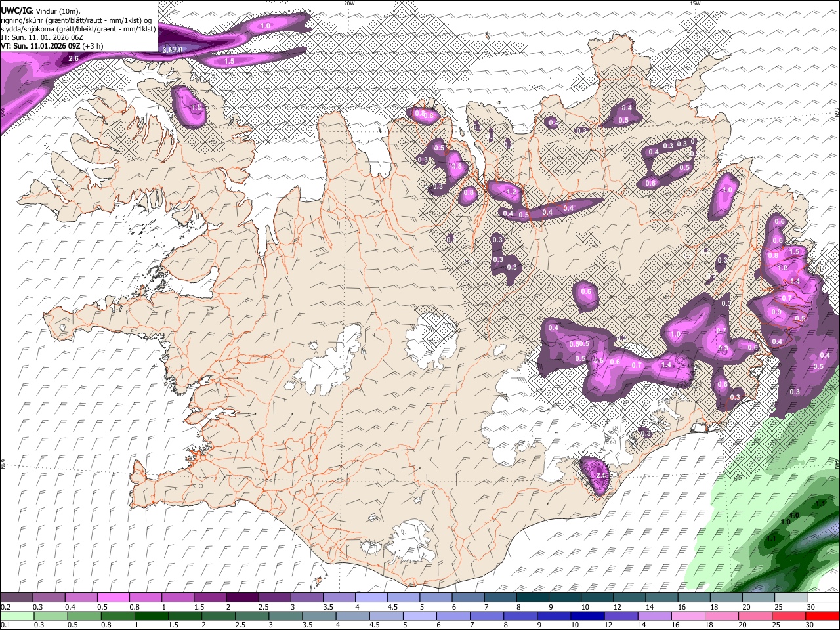This screenshot has width=840, height=630.
Task: Click the '1.2' precipitation value on map
Action: click(512, 192)
